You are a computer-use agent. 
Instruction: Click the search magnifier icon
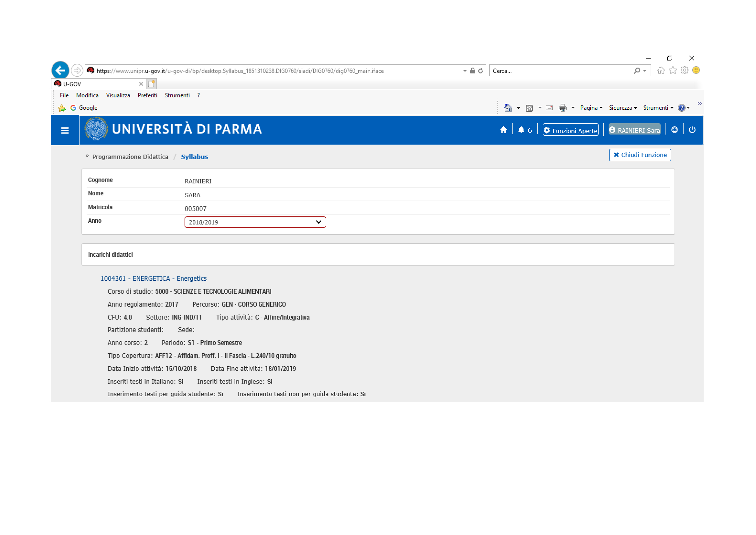click(x=637, y=71)
